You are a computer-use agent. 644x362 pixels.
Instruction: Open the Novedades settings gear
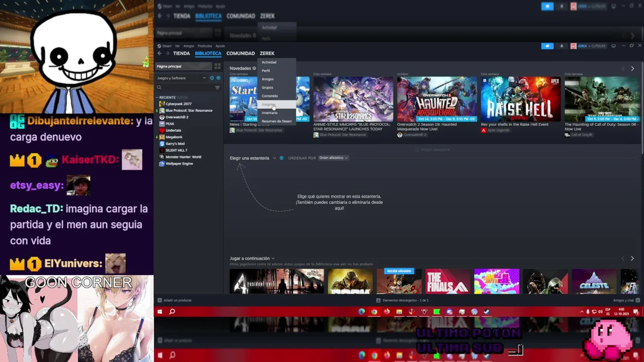(254, 68)
